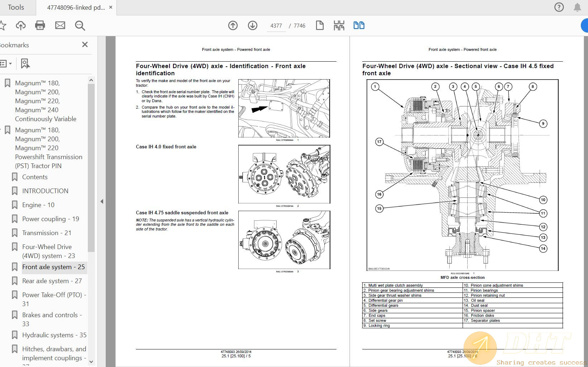The image size is (588, 367).
Task: Print the document with the printer icon
Action: point(40,25)
